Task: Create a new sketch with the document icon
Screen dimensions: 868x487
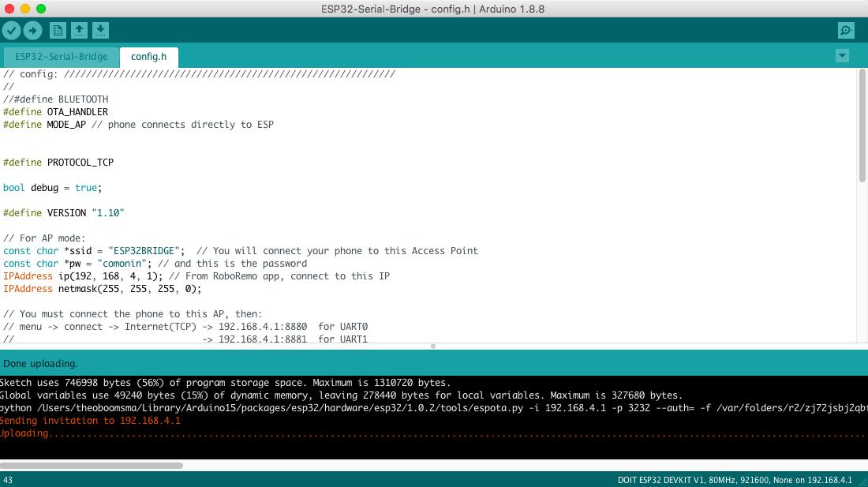Action: 58,30
